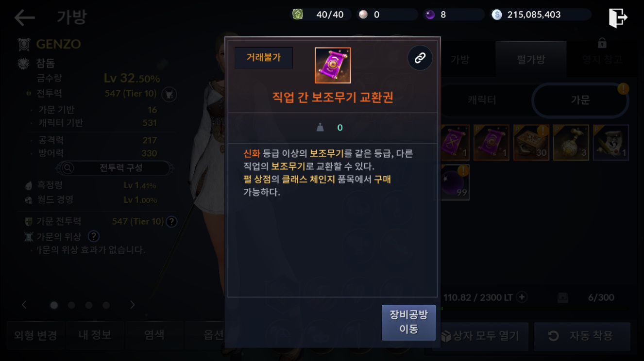Screen dimensions: 644x361
Task: Go to previous character info page arrow
Action: coord(24,305)
